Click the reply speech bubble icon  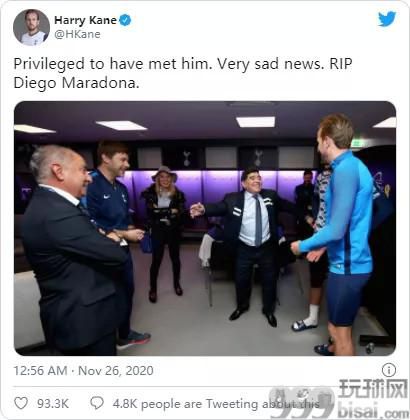pyautogui.click(x=97, y=403)
